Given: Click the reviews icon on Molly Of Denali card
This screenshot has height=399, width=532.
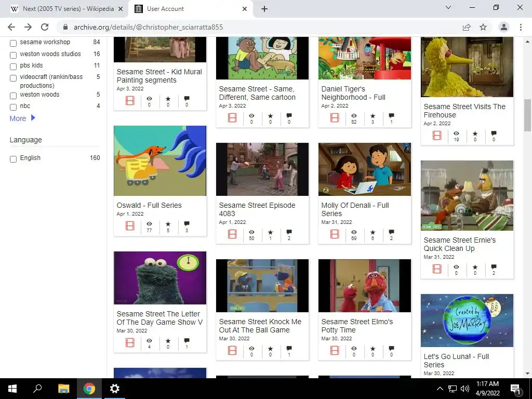Looking at the screenshot, I should click(x=391, y=232).
